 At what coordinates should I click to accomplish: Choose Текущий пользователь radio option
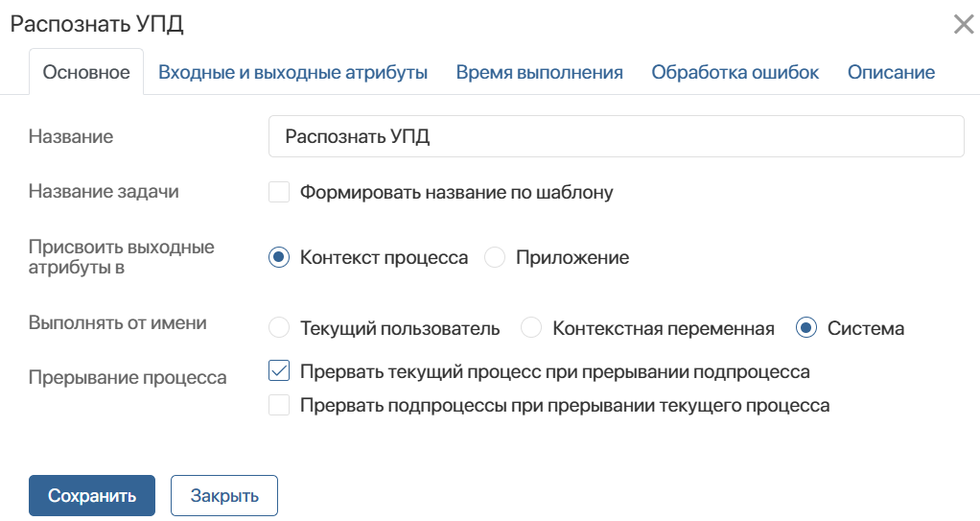point(279,328)
